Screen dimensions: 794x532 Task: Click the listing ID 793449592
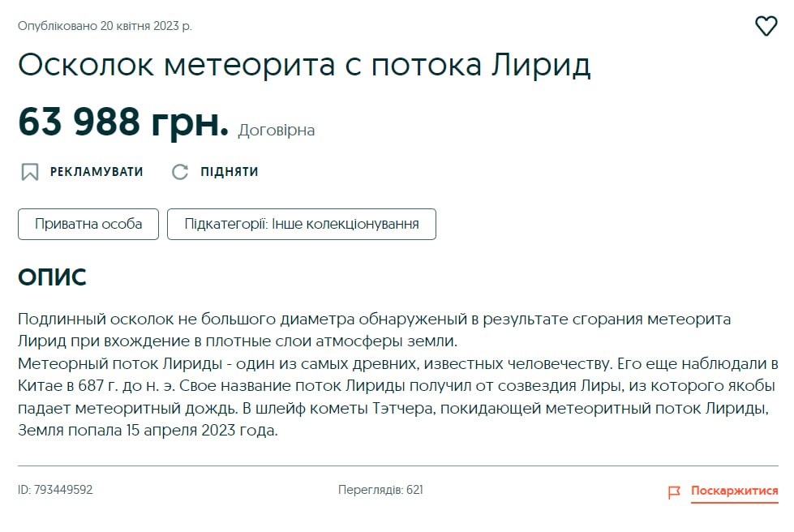pos(55,490)
